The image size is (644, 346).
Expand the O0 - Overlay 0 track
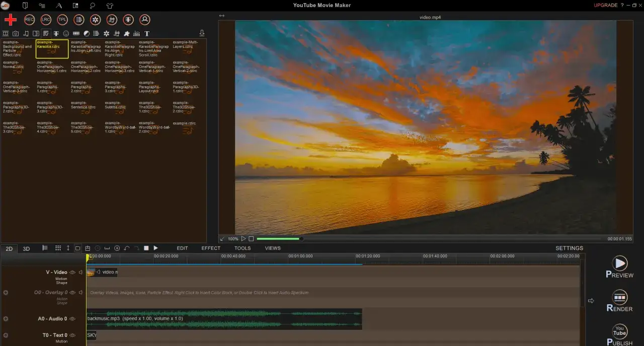[x=5, y=293]
